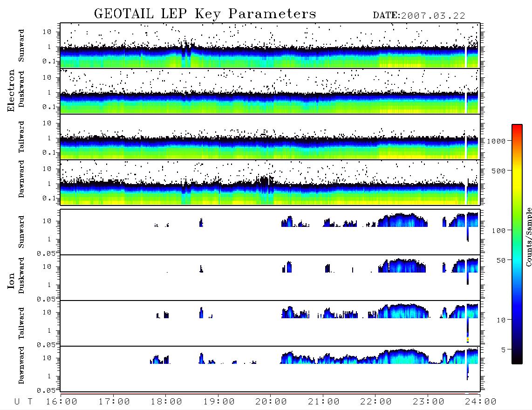Click the "24:00" time tick label
Viewport: 532px width, 410px height.
pyautogui.click(x=481, y=402)
